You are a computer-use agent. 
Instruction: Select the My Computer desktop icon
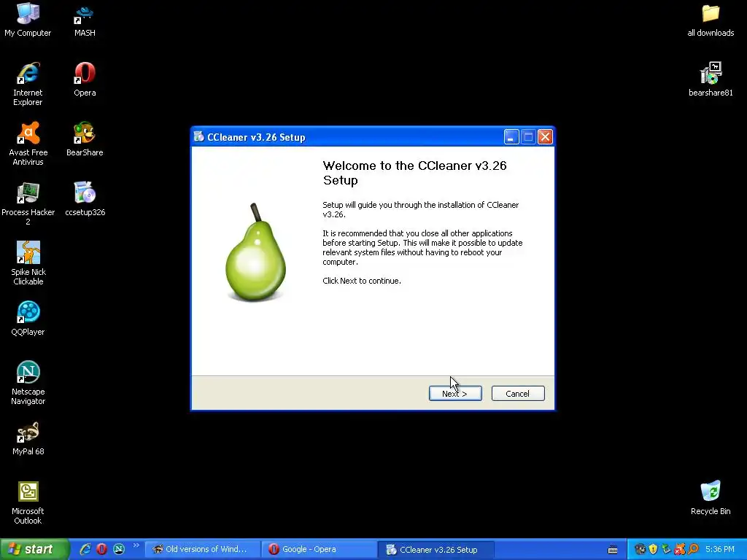[x=28, y=20]
